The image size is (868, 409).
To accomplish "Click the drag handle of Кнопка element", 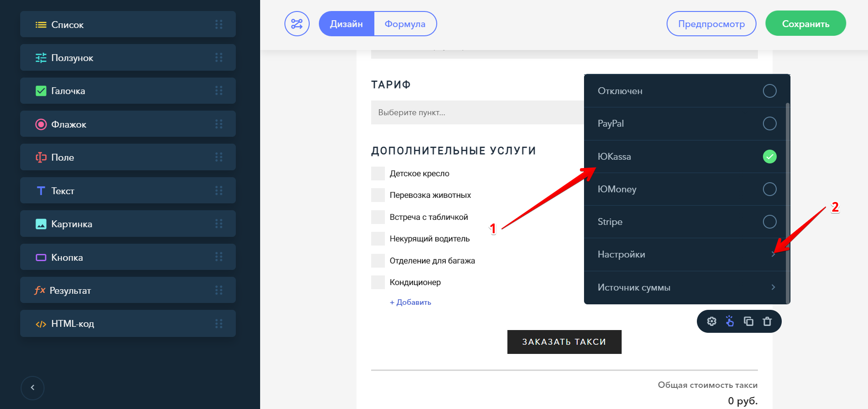I will (x=219, y=257).
